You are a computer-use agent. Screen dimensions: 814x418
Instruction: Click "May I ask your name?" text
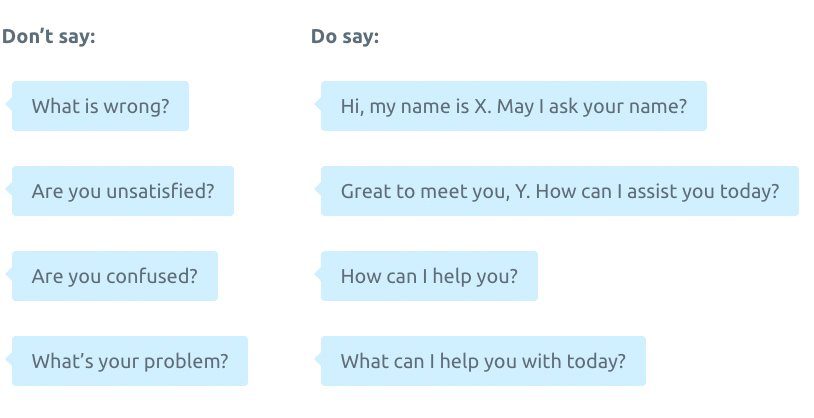pos(592,107)
